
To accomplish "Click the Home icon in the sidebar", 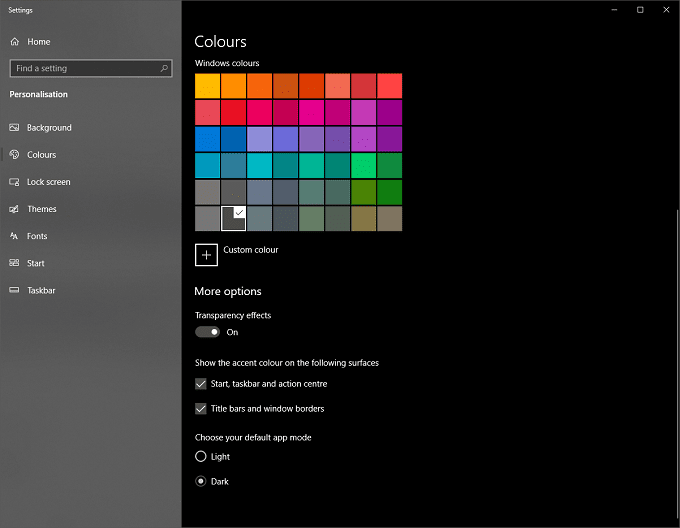I will point(15,42).
